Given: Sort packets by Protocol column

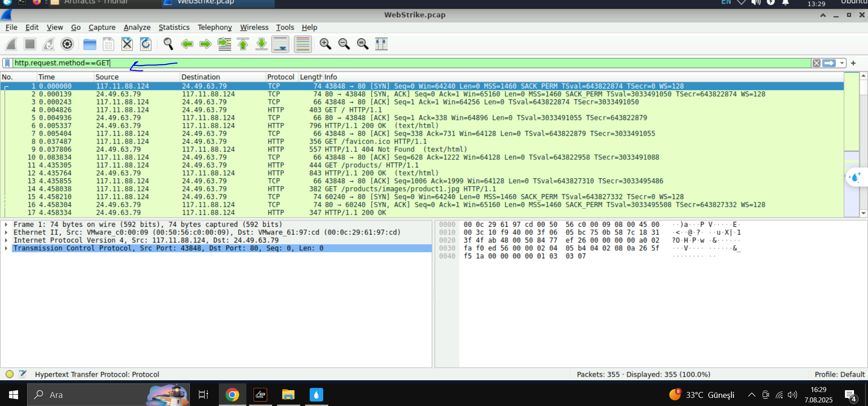Looking at the screenshot, I should [282, 77].
